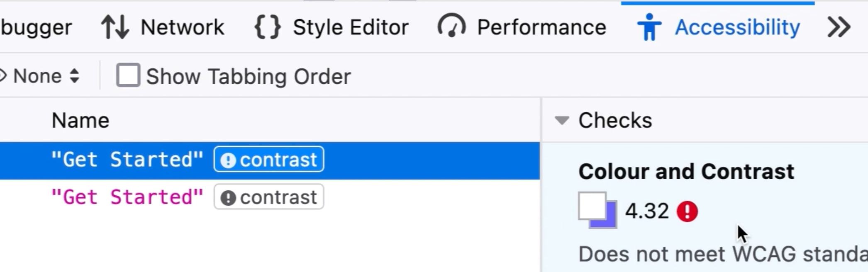Click the exclamation icon inside first contrast badge
Screen dimensions: 868x272
(x=229, y=159)
